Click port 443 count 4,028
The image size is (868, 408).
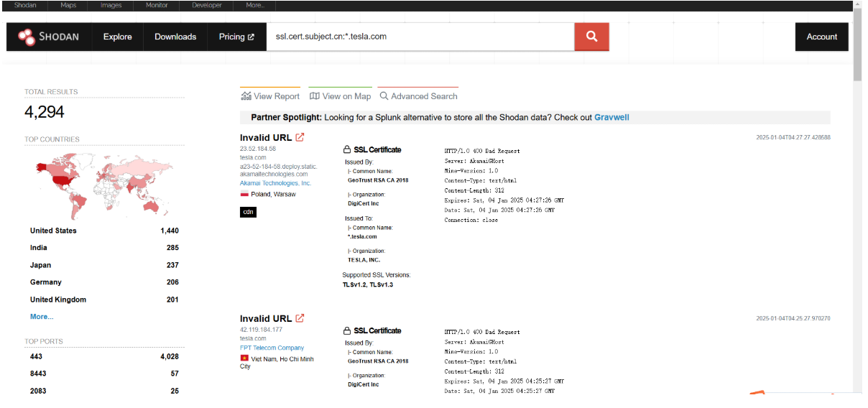(x=170, y=356)
